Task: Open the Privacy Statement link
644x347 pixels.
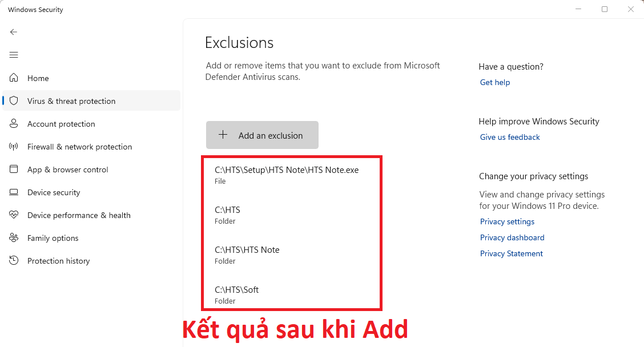Action: click(512, 253)
